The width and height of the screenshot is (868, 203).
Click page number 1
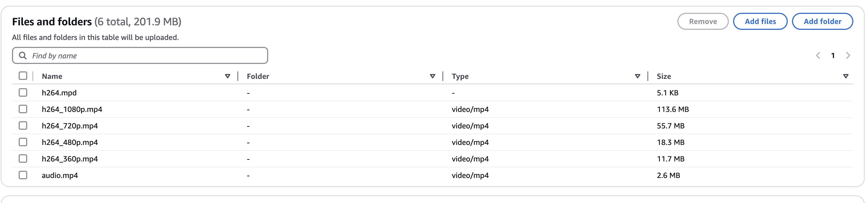click(833, 56)
